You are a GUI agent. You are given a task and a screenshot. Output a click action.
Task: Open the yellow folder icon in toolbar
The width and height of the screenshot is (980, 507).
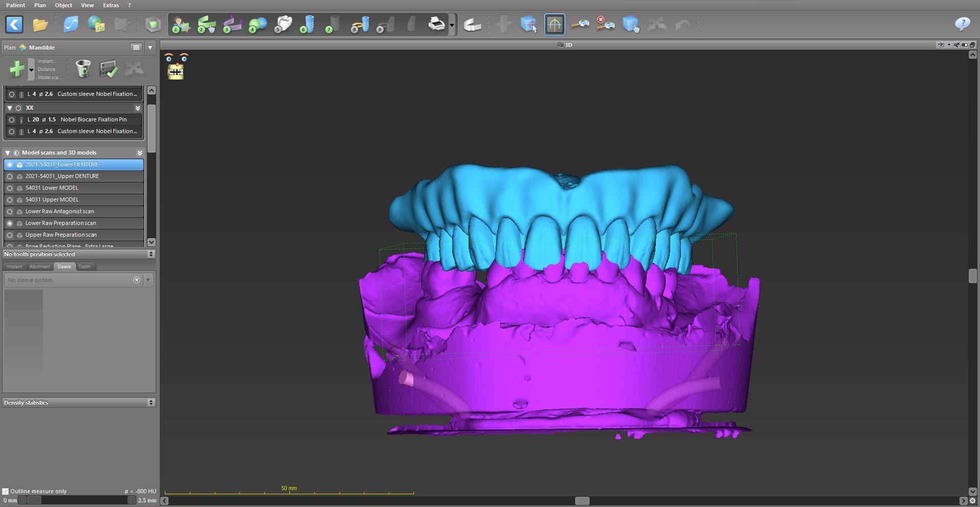coord(40,24)
